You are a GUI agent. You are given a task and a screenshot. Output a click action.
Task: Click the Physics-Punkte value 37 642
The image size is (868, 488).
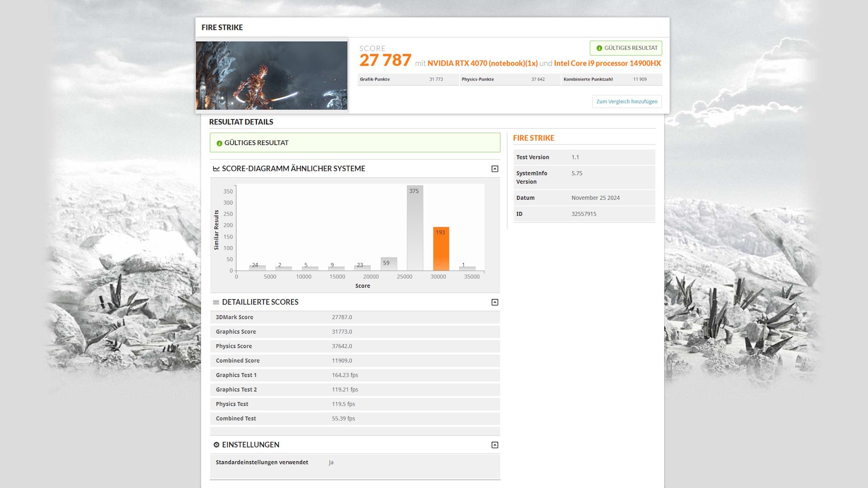point(538,79)
